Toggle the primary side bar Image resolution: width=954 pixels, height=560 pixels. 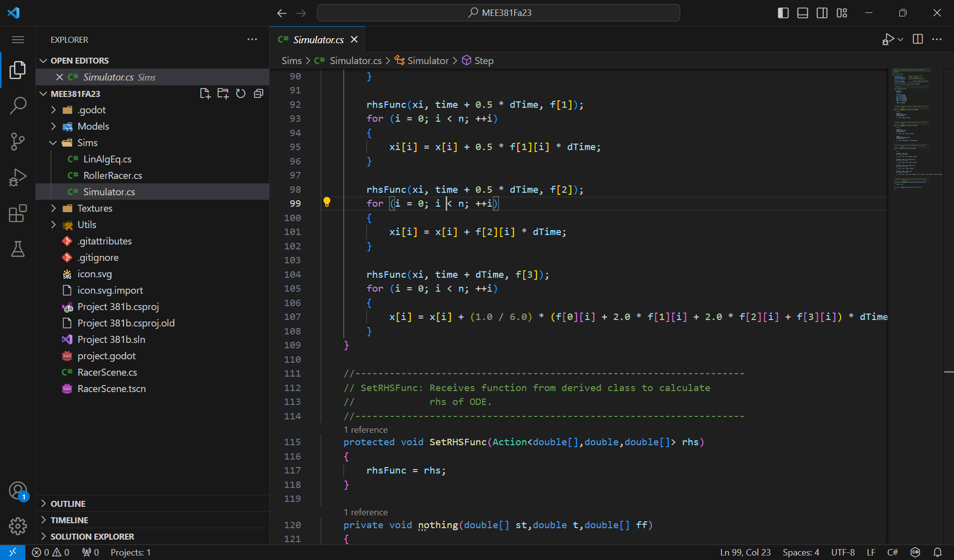(x=783, y=13)
